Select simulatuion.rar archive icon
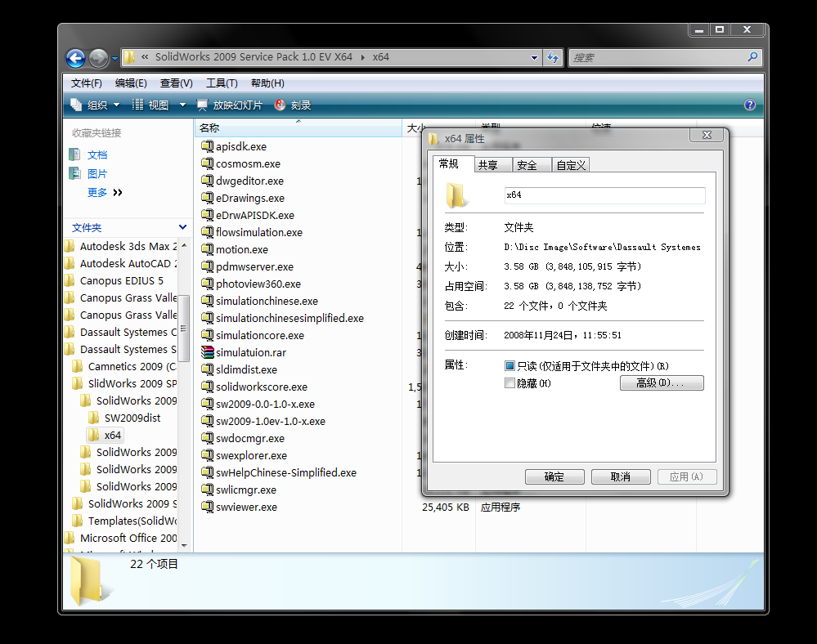Screen dimensions: 817x644 [208, 352]
